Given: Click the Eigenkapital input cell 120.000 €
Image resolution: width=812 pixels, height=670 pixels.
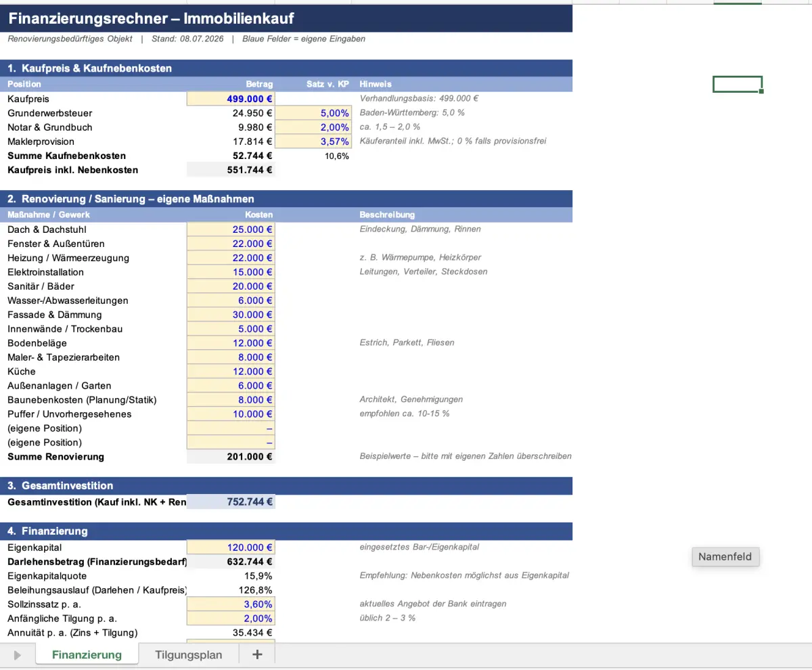Looking at the screenshot, I should (x=231, y=548).
